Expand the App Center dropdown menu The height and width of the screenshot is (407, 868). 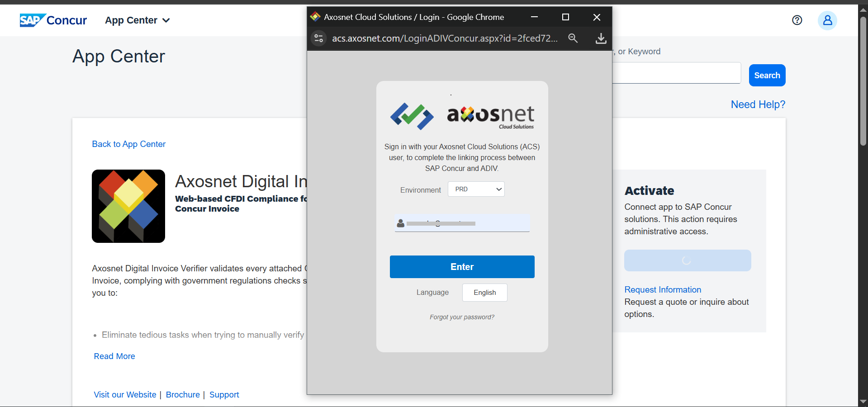138,20
